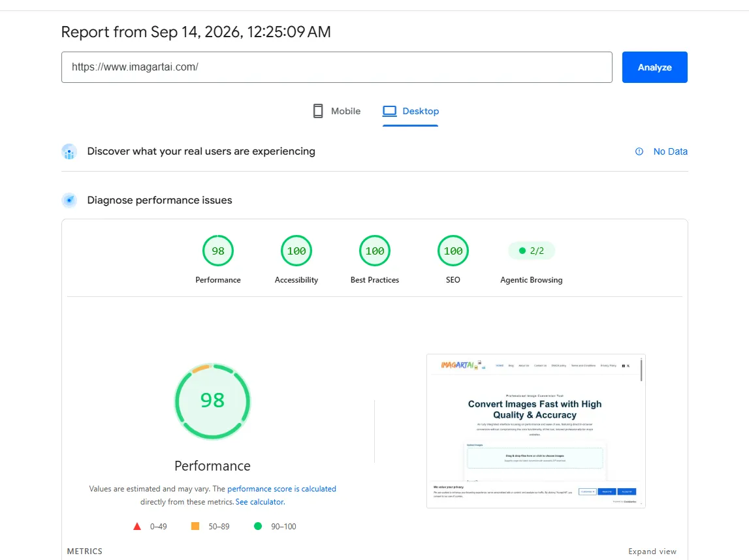The image size is (749, 560).
Task: Click the real users experience icon
Action: point(69,152)
